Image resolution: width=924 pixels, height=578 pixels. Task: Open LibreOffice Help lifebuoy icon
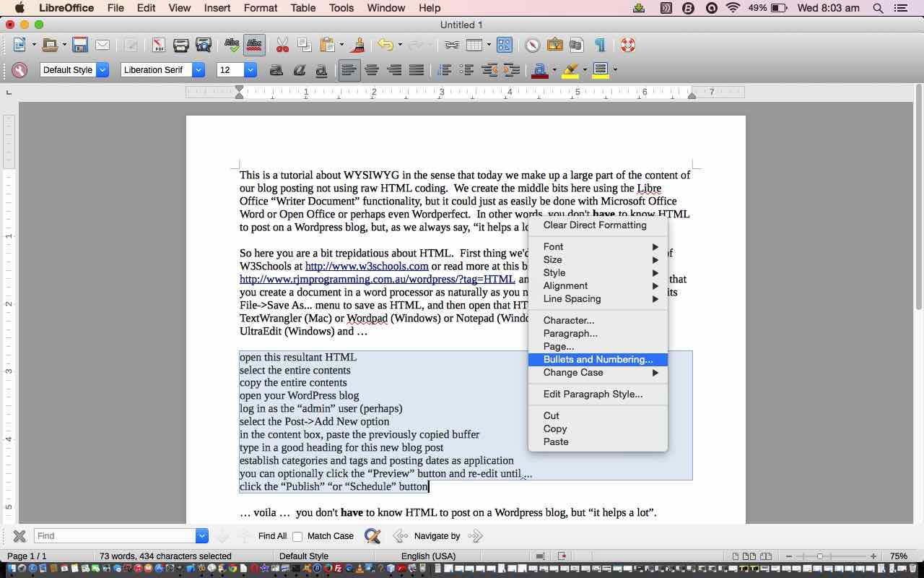tap(627, 46)
